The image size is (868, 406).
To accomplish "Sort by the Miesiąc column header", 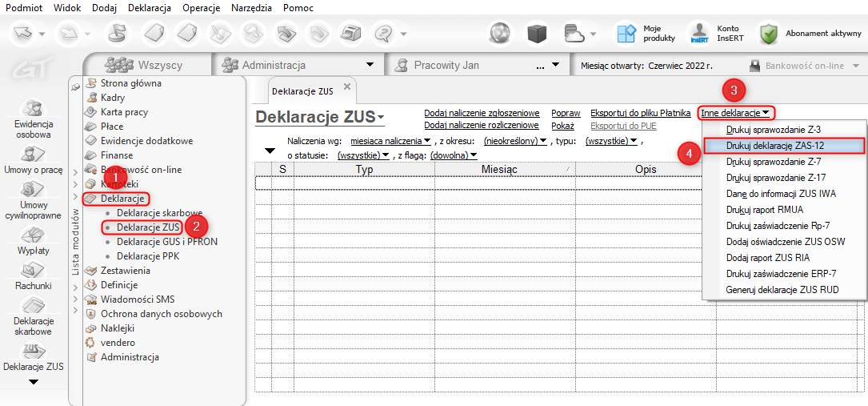I will [x=505, y=169].
